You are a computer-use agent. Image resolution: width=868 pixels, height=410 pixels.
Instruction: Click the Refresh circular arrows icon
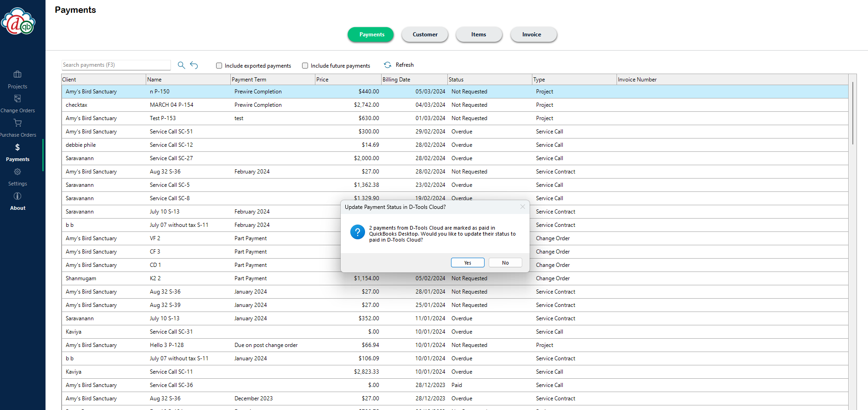point(388,65)
